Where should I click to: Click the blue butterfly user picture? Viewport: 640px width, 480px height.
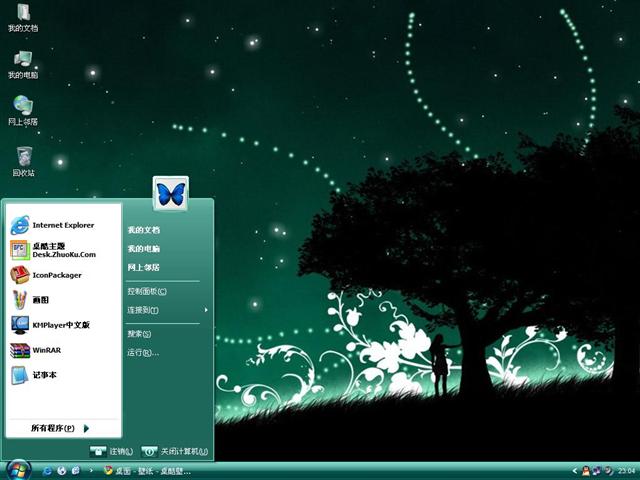[171, 193]
